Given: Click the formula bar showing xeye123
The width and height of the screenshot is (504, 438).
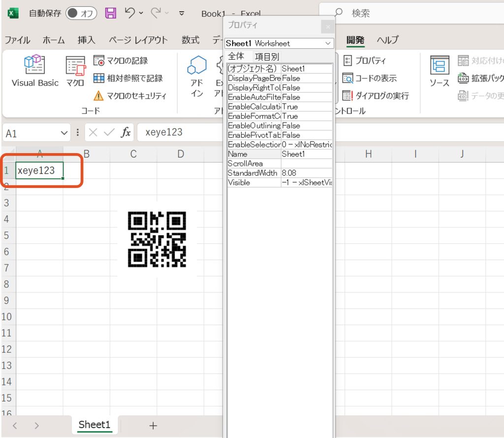Looking at the screenshot, I should pyautogui.click(x=180, y=132).
